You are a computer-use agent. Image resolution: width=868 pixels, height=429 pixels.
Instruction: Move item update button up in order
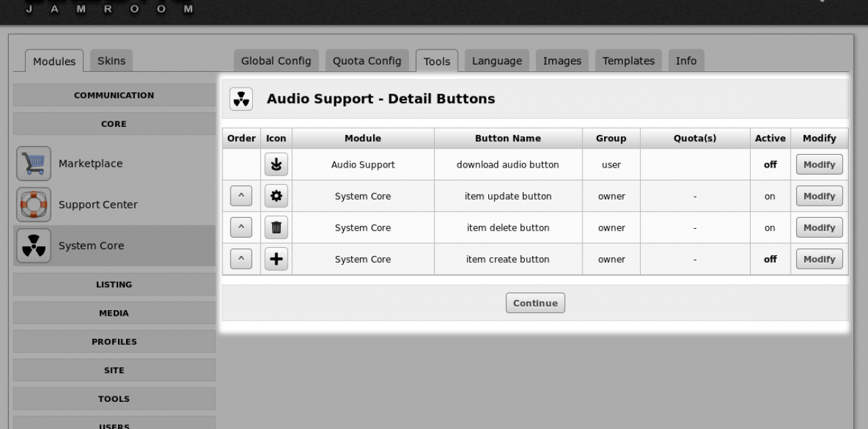[x=241, y=196]
